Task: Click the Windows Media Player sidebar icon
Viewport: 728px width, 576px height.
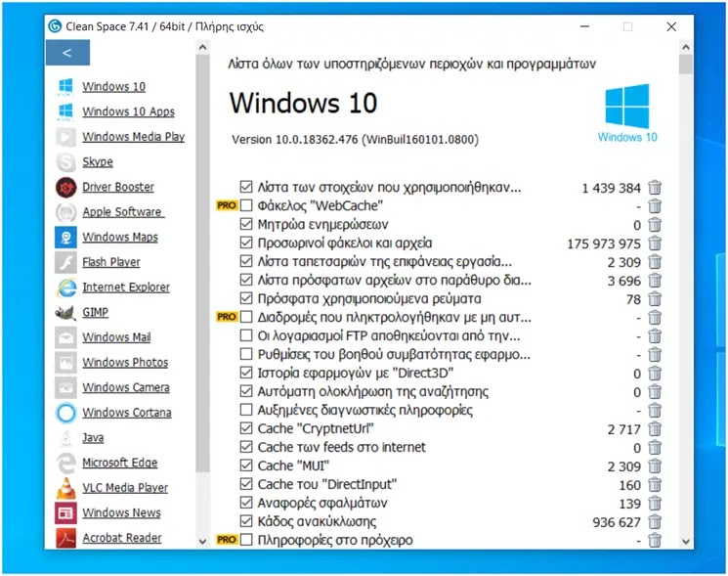Action: coord(65,137)
